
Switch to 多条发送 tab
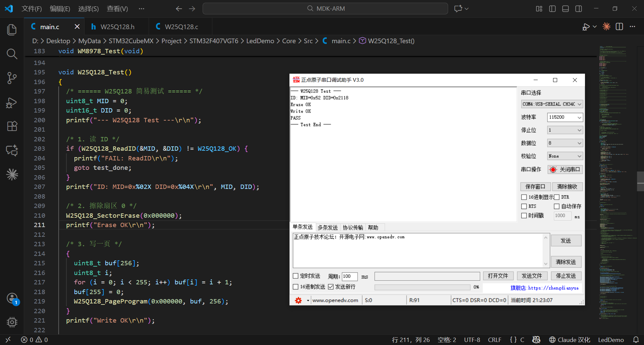(328, 227)
